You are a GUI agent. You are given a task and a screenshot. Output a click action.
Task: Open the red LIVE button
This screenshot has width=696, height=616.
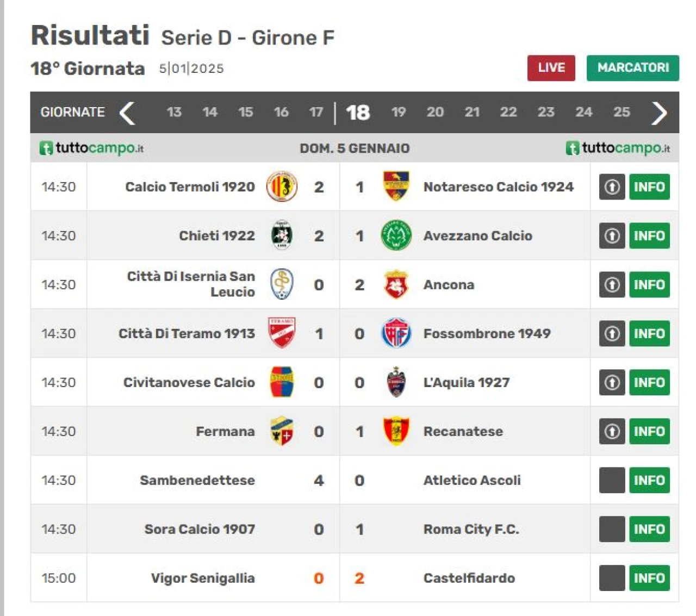click(x=551, y=68)
